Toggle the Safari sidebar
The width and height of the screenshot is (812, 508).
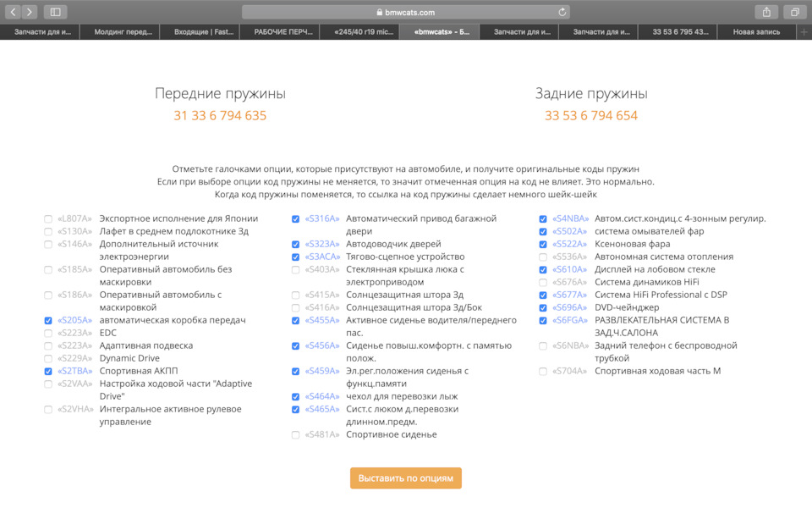[55, 12]
